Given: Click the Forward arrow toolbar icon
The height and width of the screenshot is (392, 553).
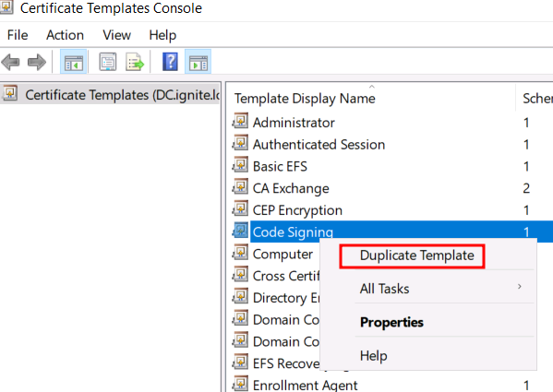Looking at the screenshot, I should 37,63.
